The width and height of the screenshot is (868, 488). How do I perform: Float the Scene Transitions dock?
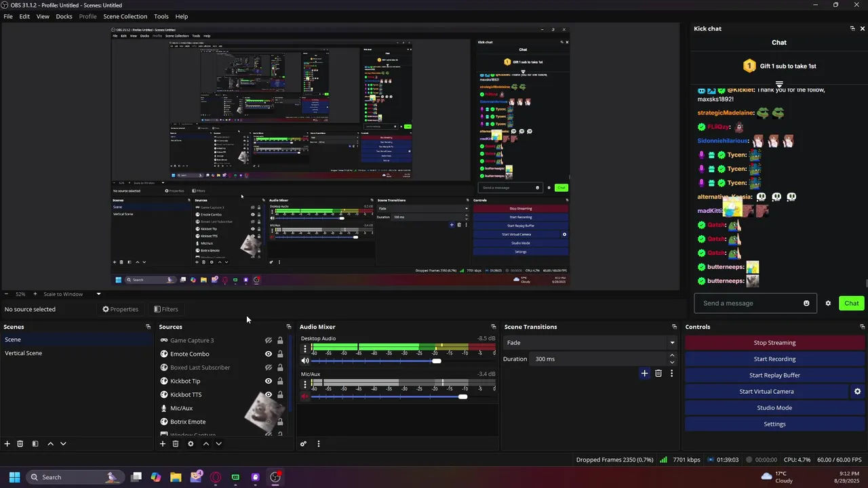(674, 327)
